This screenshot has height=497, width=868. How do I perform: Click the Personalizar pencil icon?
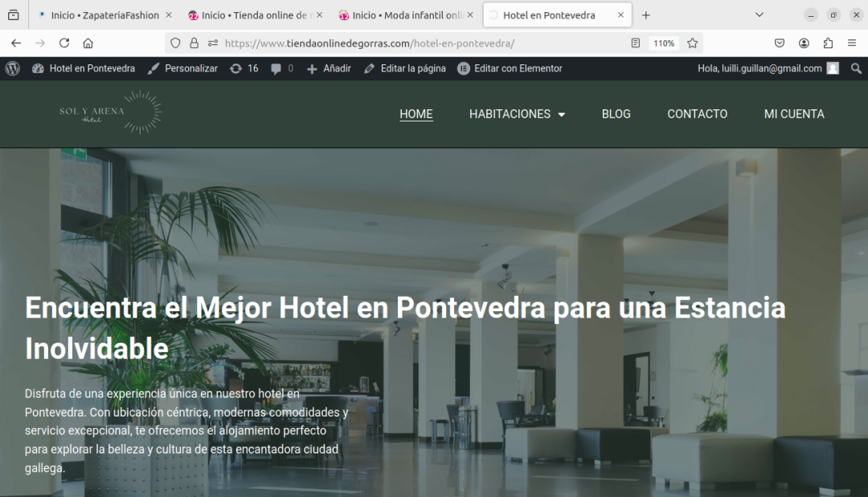pyautogui.click(x=153, y=68)
